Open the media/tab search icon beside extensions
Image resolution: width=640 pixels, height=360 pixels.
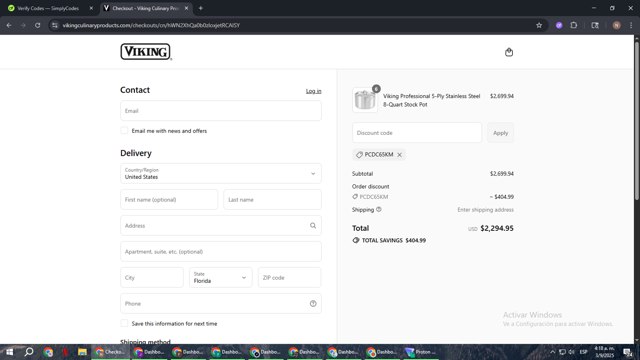595,25
